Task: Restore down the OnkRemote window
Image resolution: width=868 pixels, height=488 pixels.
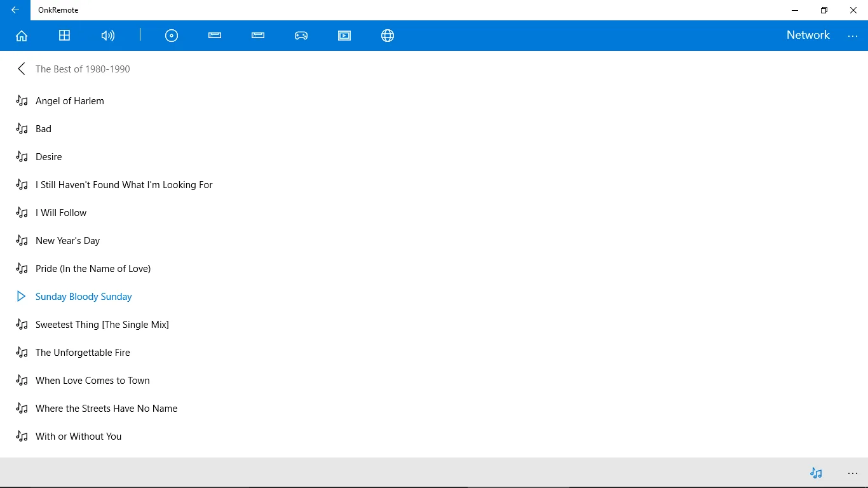Action: pyautogui.click(x=824, y=10)
